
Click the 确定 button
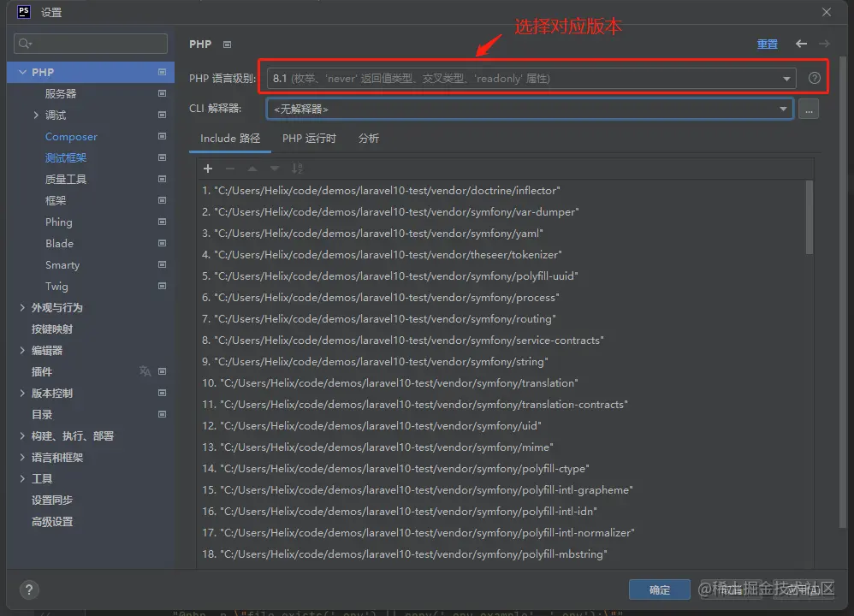[x=660, y=589]
